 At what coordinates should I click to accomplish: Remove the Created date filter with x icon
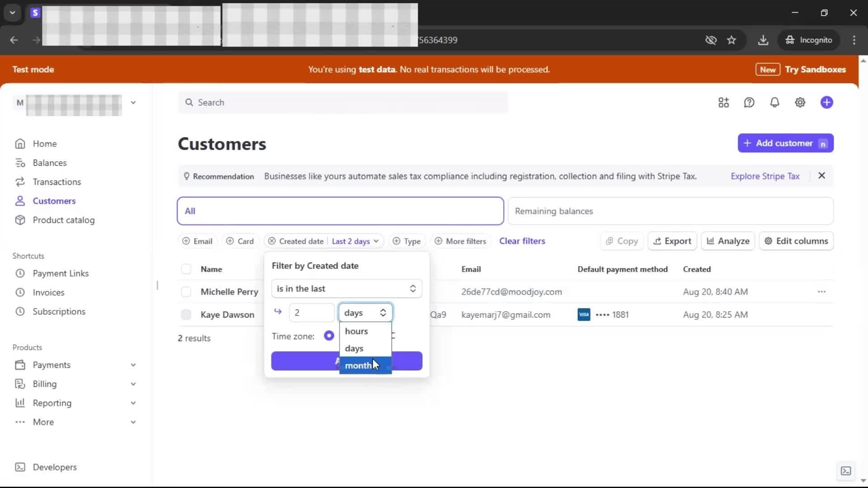(x=272, y=241)
